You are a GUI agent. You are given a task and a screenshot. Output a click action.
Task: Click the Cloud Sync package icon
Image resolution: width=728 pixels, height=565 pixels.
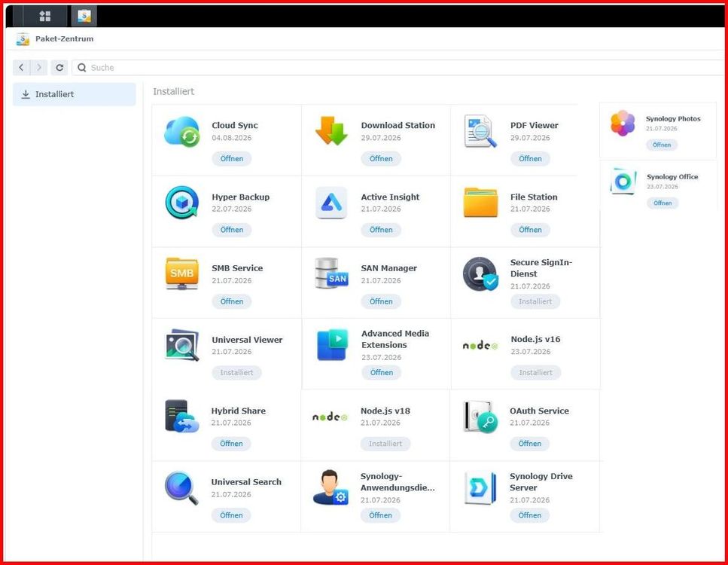coord(182,132)
